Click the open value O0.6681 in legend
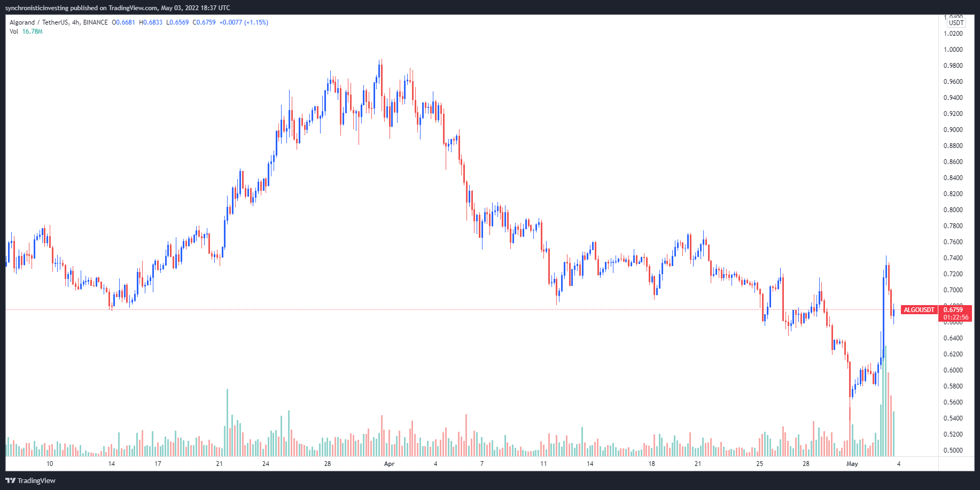Image resolution: width=980 pixels, height=490 pixels. (123, 22)
